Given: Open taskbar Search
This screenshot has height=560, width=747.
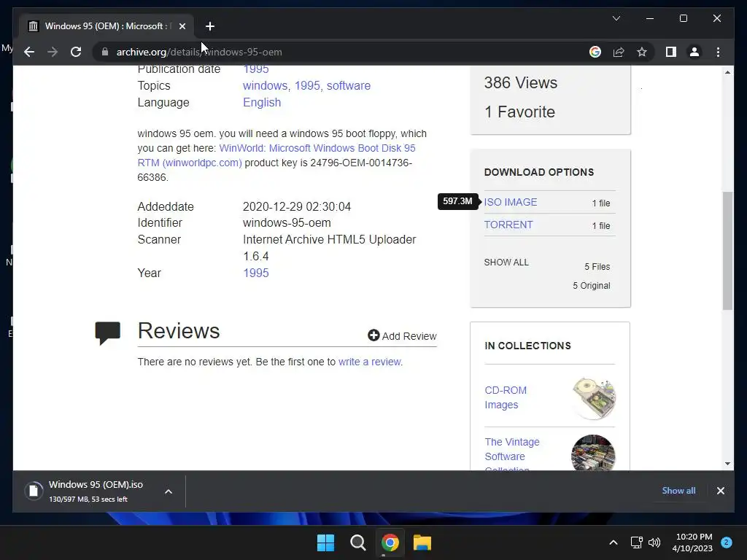Looking at the screenshot, I should [357, 542].
